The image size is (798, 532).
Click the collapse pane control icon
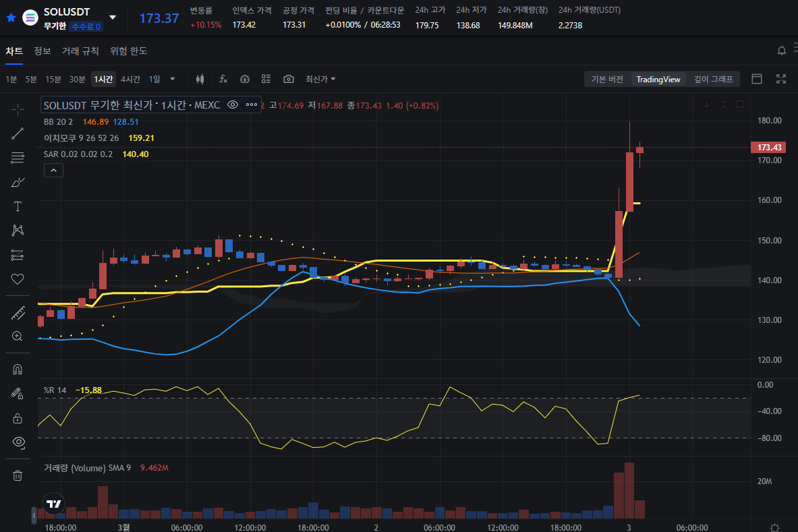(723, 105)
